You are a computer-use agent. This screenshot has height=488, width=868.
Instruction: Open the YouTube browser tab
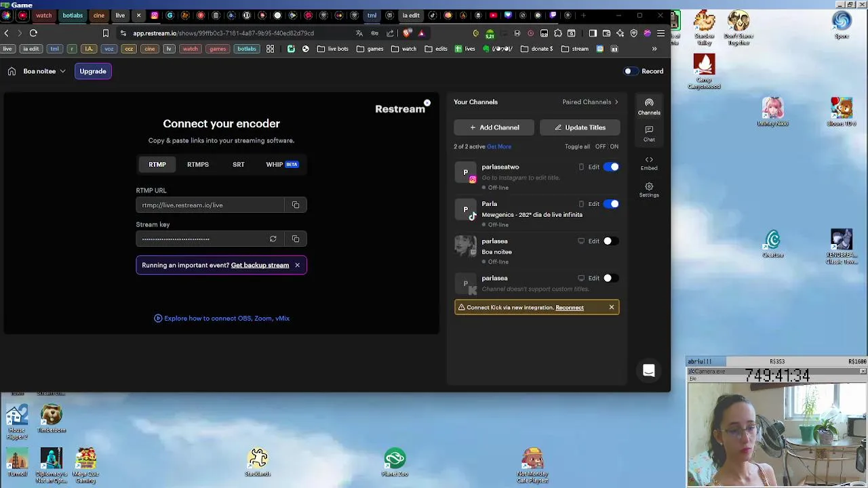pos(493,15)
